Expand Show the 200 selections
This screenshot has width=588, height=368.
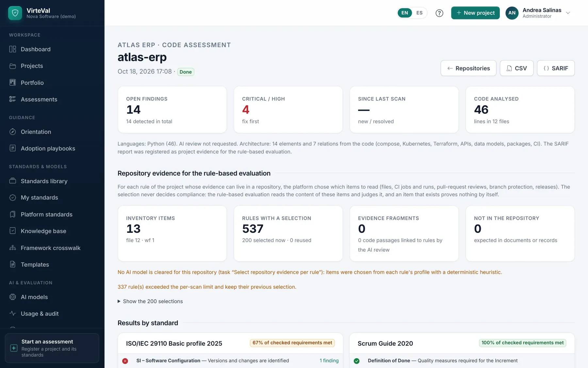click(150, 301)
